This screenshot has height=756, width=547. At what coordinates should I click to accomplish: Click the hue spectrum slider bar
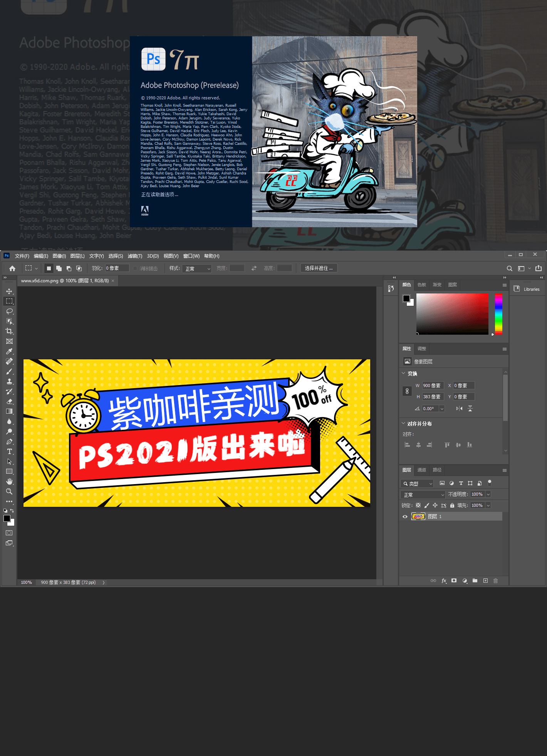(x=498, y=314)
